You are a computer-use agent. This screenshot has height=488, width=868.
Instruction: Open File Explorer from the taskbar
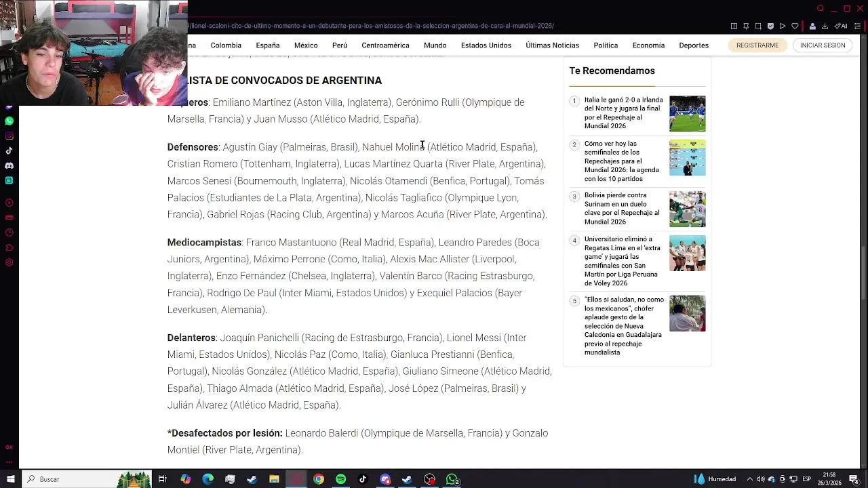274,479
